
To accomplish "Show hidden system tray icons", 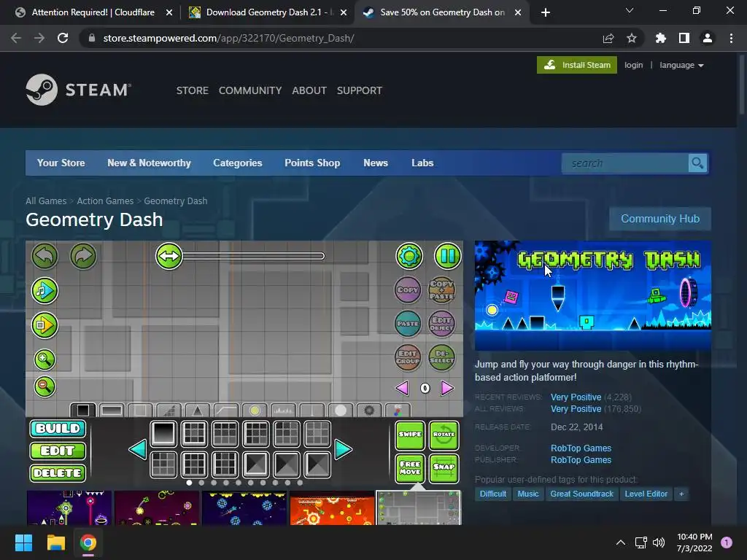I will [x=621, y=542].
